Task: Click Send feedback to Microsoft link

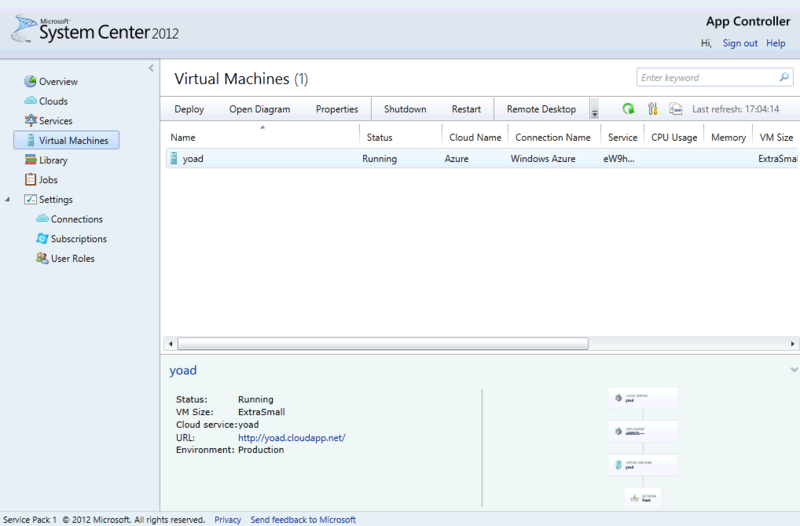Action: (x=303, y=519)
